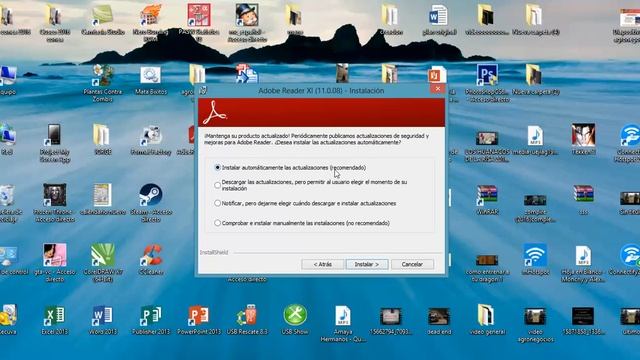Select Amaya Hermanos MP3 file icon

343,324
